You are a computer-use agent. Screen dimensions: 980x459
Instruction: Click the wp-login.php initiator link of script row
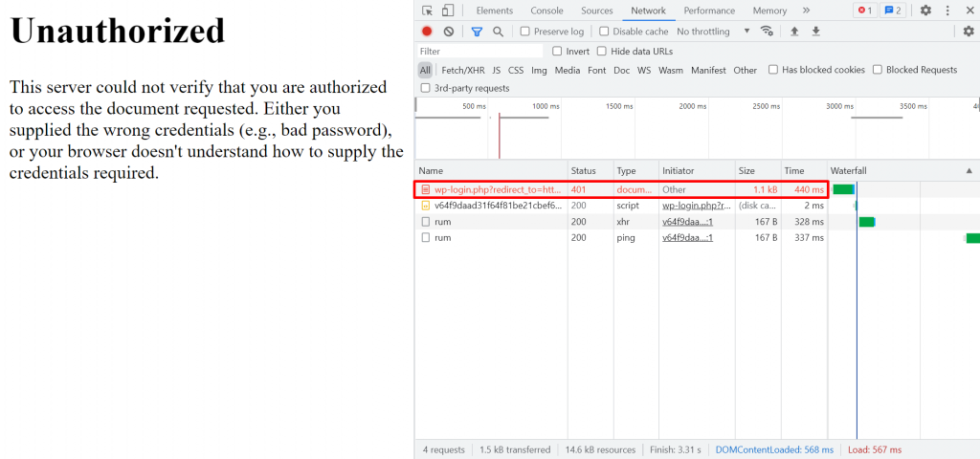pyautogui.click(x=697, y=205)
